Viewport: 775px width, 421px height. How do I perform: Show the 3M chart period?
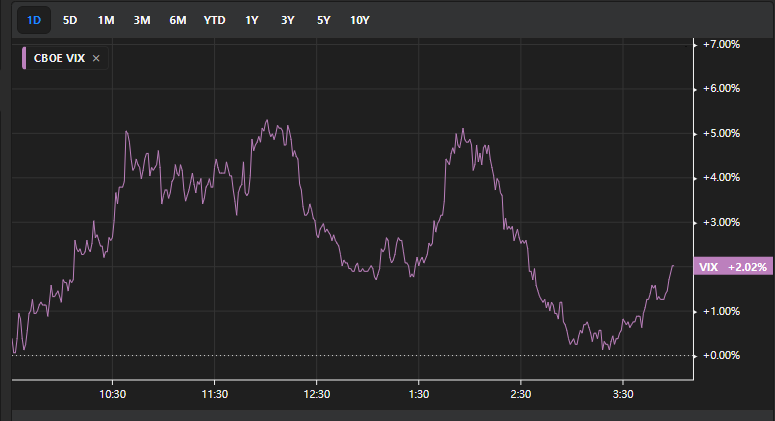click(x=142, y=20)
